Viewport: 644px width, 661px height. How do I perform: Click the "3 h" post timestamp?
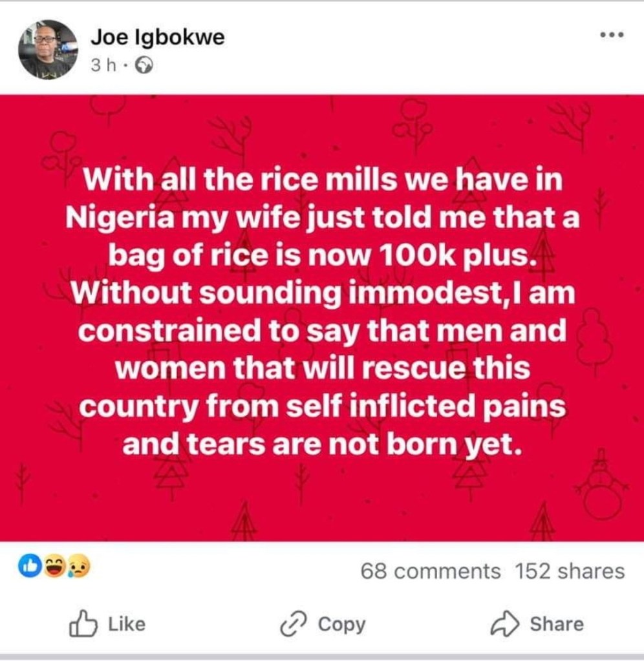[102, 66]
